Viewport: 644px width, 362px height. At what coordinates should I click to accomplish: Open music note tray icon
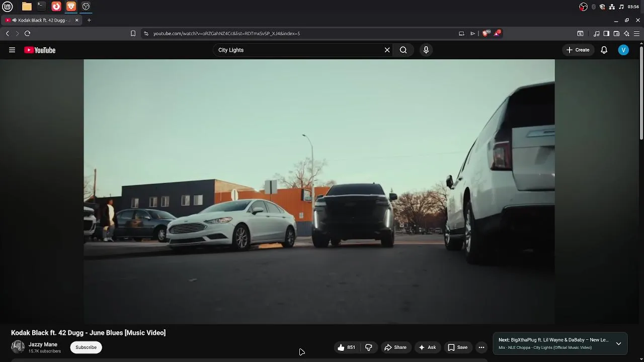tap(621, 7)
